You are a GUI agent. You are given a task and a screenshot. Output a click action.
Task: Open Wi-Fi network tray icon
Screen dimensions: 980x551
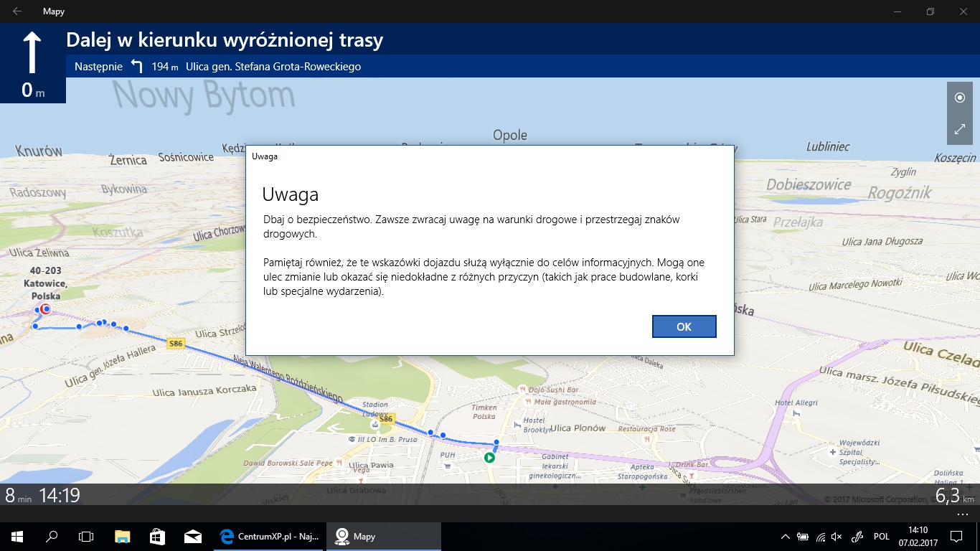click(x=820, y=537)
